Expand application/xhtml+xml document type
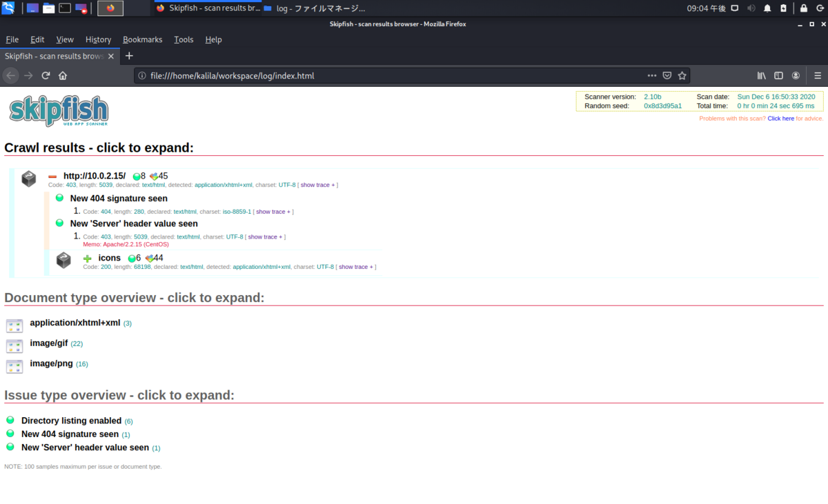The image size is (828, 504). (75, 323)
